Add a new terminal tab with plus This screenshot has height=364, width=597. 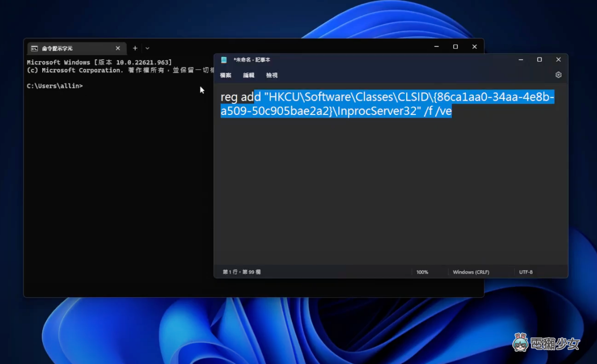135,49
